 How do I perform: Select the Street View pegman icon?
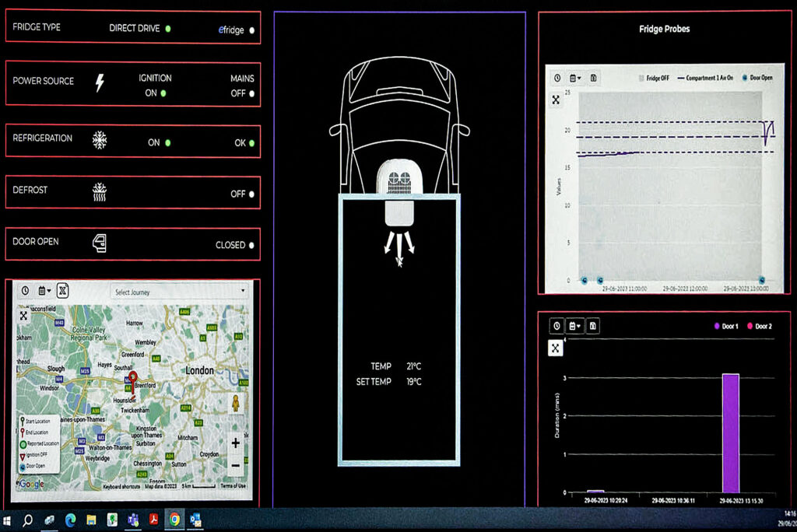click(x=235, y=403)
